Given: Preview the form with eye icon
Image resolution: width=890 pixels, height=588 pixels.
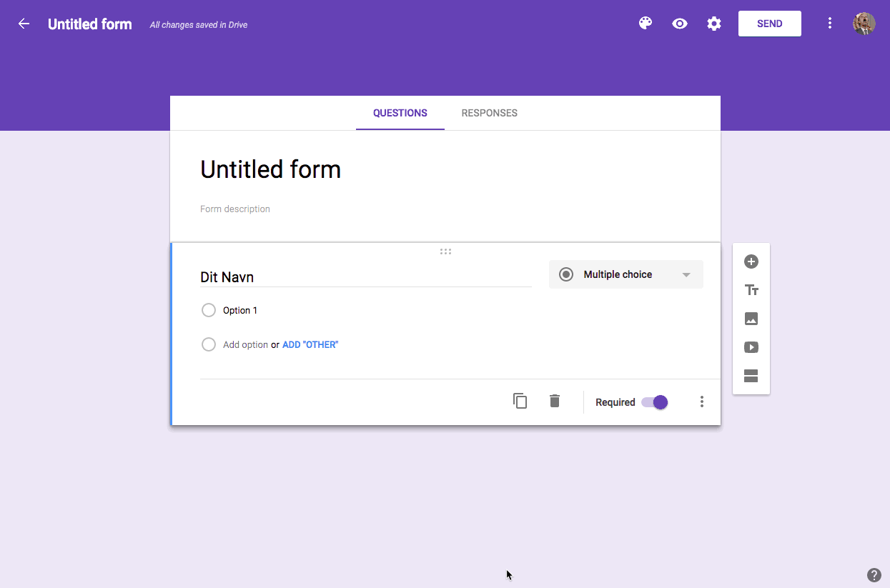Looking at the screenshot, I should coord(680,24).
